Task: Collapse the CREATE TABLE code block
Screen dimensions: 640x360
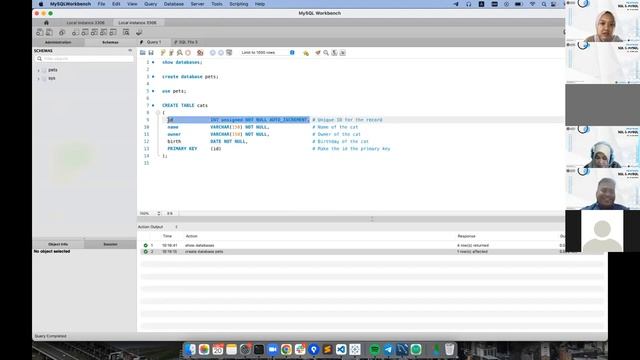Action: [x=158, y=113]
